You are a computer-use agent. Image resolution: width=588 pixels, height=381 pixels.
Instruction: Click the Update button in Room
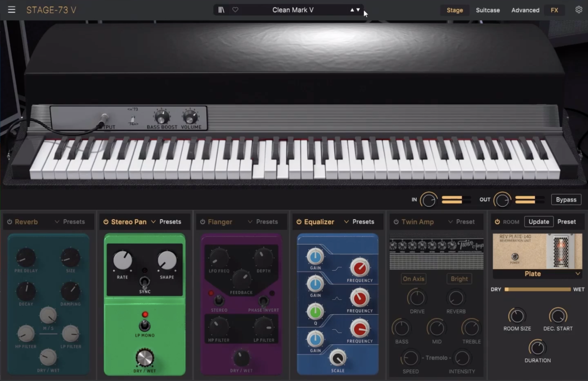click(539, 222)
